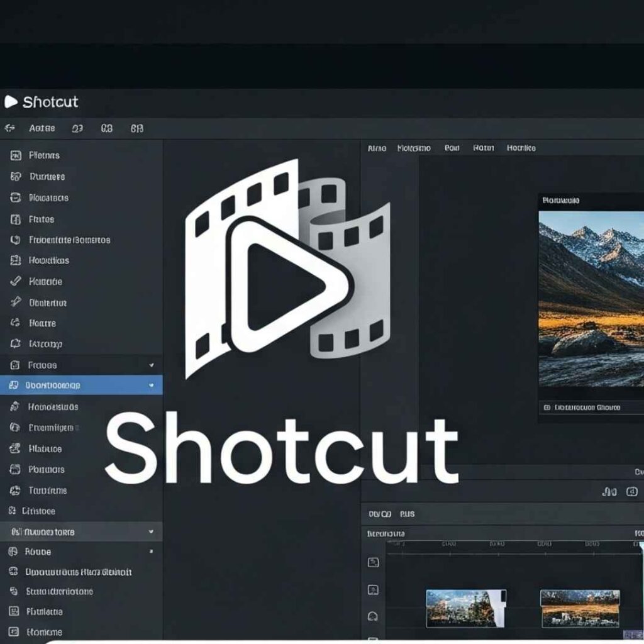Click the square icon beside 'Homome'

(x=14, y=631)
